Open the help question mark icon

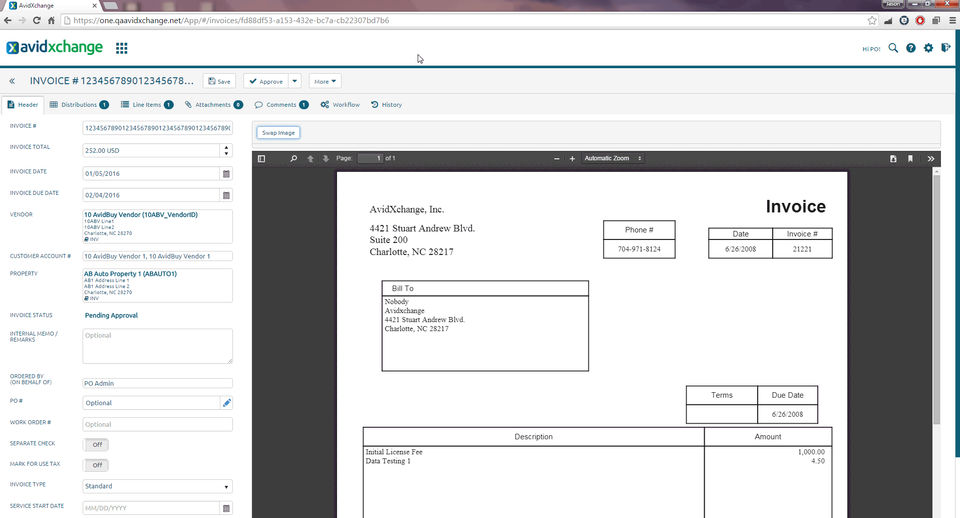click(911, 48)
